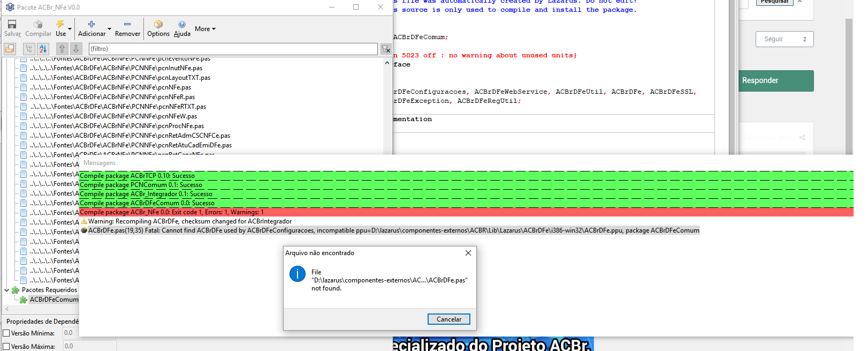Open the Use dropdown arrow
Image resolution: width=868 pixels, height=351 pixels.
point(70,29)
